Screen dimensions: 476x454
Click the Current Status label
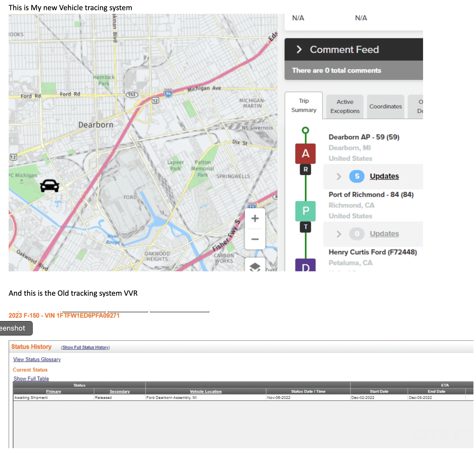click(30, 370)
